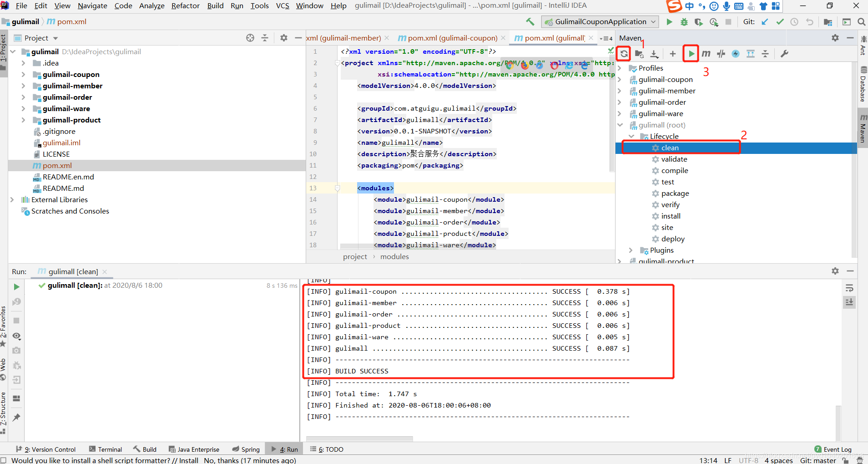Build project with the hammer icon
Viewport: 868px width, 464px height.
[x=530, y=21]
